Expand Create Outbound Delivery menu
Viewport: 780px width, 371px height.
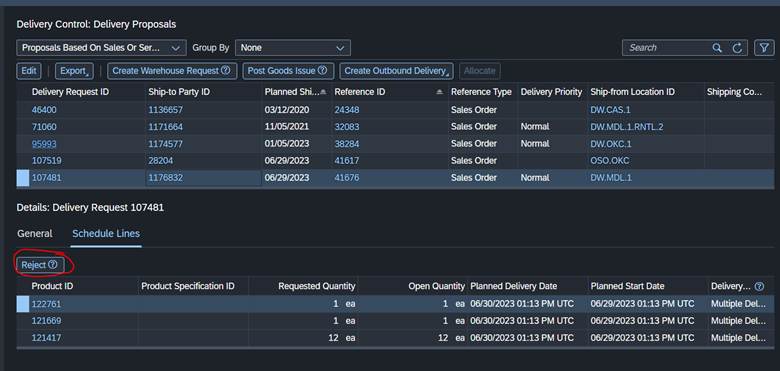[396, 71]
